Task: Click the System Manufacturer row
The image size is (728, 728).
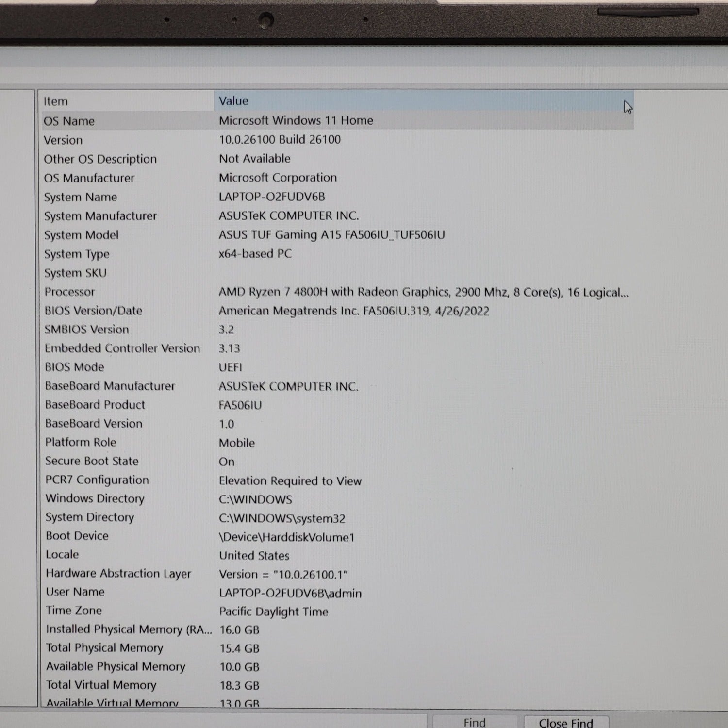Action: pos(100,216)
